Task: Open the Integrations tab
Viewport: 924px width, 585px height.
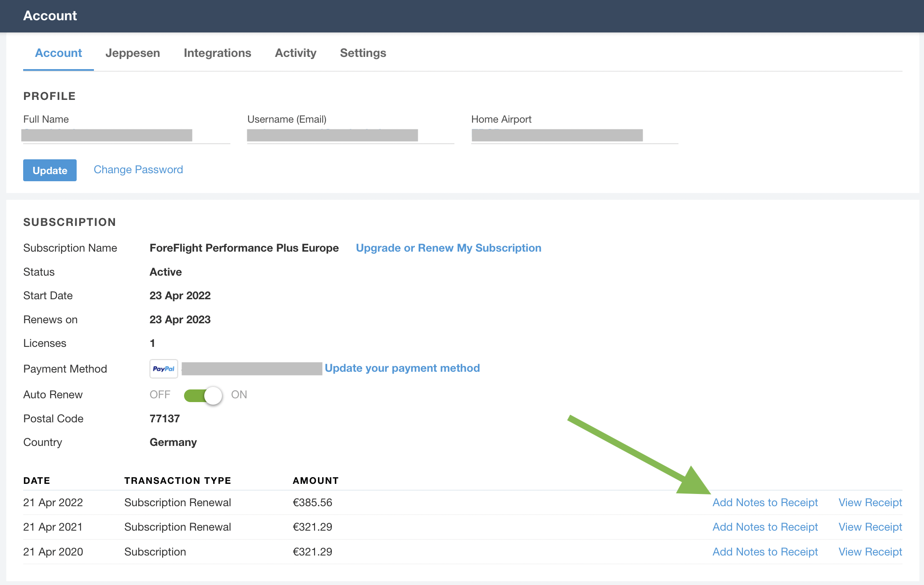Action: pyautogui.click(x=217, y=53)
